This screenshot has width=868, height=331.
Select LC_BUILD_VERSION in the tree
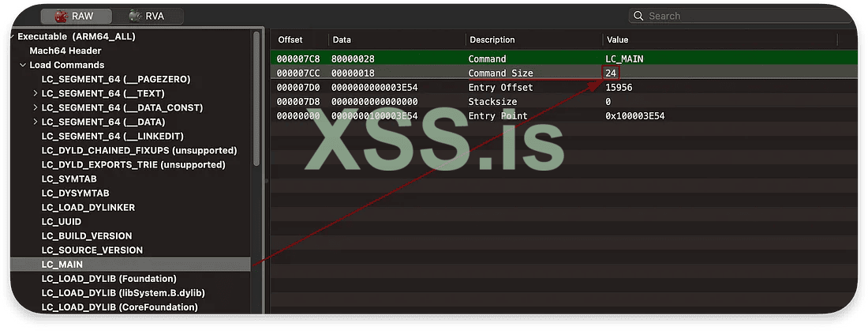click(87, 236)
